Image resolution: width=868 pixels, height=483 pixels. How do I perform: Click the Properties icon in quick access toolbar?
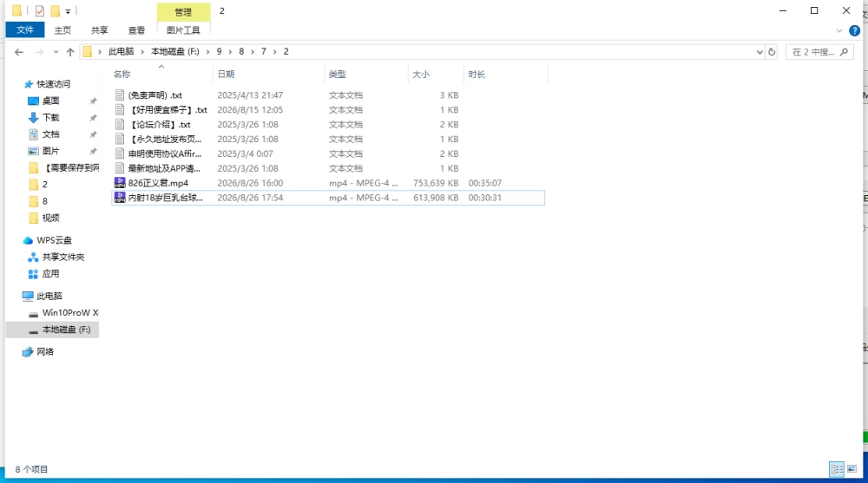click(40, 10)
